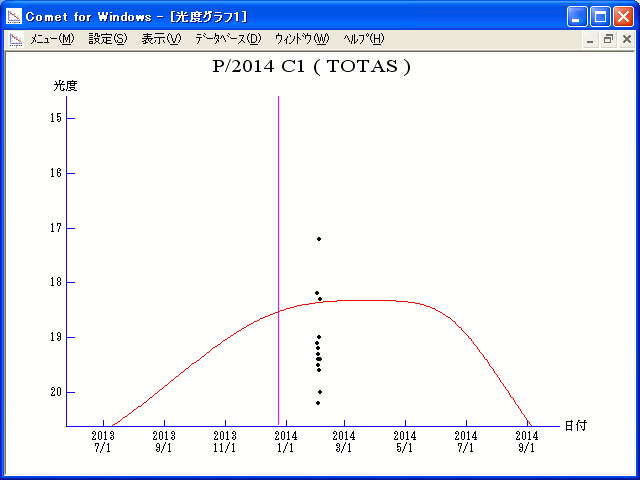This screenshot has height=480, width=640.
Task: Open the メニュー(M) menu
Action: 52,39
